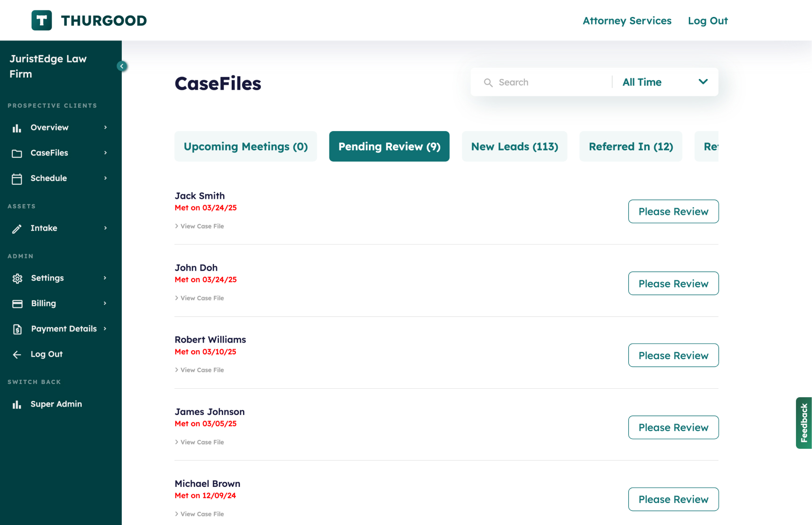Click the CaseFiles folder icon in sidebar

17,153
